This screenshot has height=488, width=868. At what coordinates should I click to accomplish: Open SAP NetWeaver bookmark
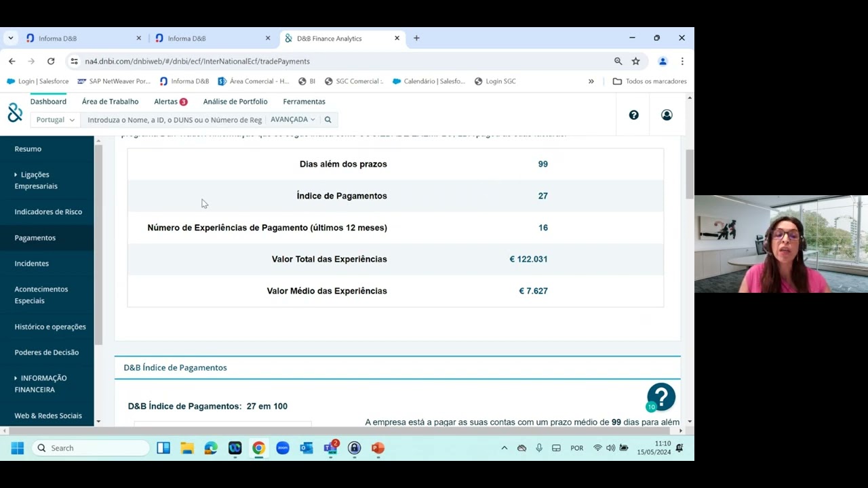click(114, 81)
